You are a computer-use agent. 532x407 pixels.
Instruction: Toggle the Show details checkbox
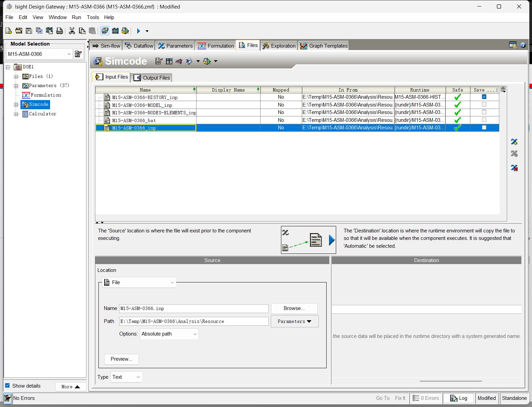(x=7, y=386)
